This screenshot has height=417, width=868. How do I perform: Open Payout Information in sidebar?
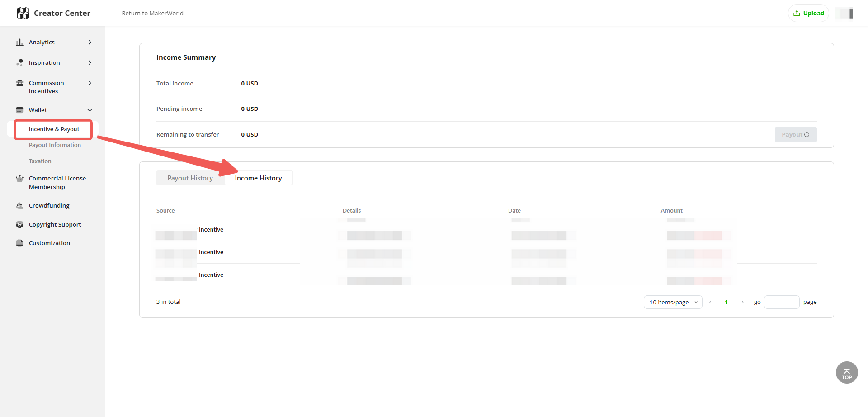(x=55, y=145)
